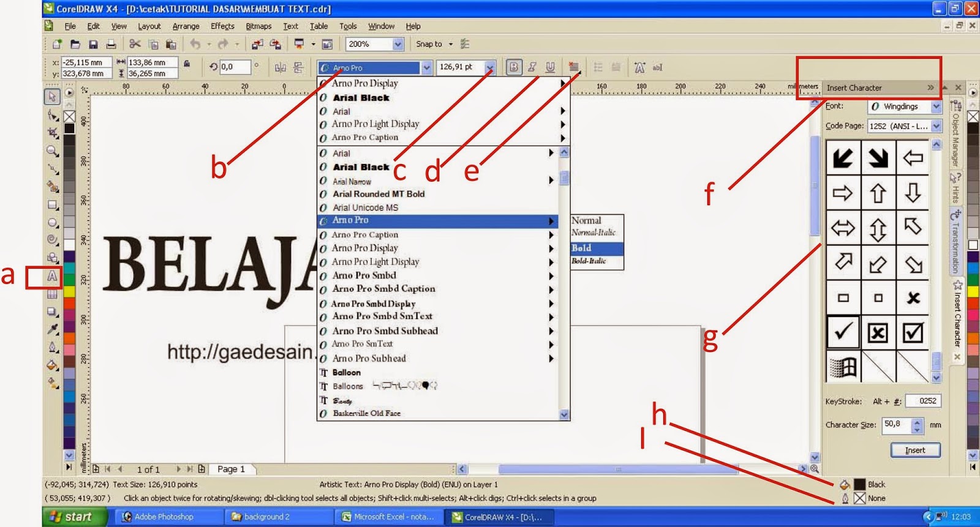Select the Eyedropper tool
Image resolution: width=980 pixels, height=527 pixels.
click(x=53, y=329)
